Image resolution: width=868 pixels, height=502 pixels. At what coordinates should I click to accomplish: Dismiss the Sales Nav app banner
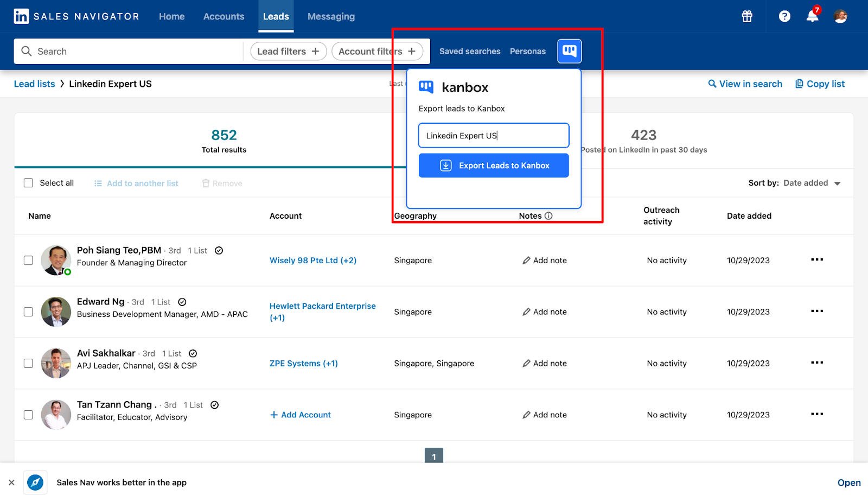pos(11,482)
